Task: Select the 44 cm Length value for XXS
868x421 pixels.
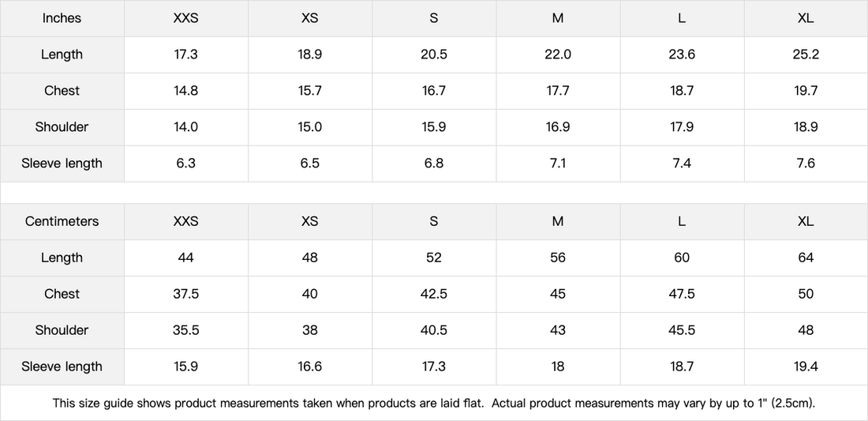Action: pos(185,257)
